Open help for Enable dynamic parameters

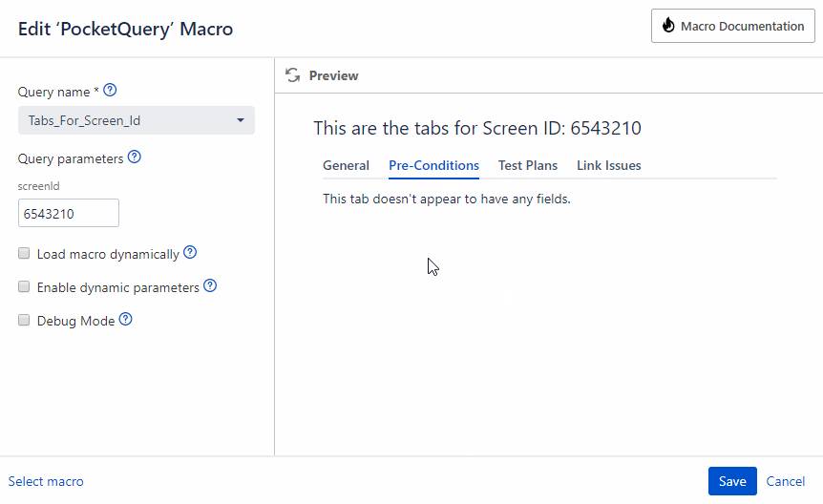click(x=210, y=286)
